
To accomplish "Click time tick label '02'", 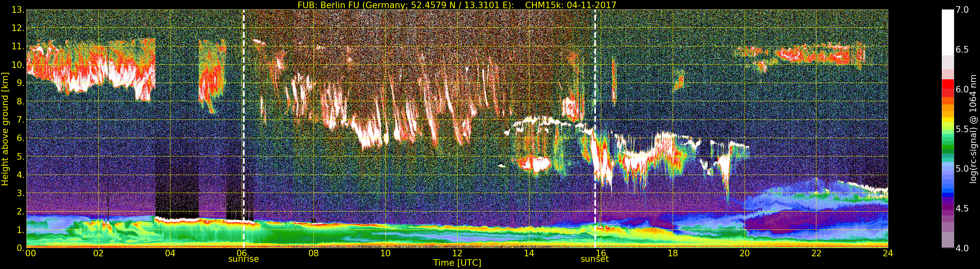I will (x=98, y=253).
